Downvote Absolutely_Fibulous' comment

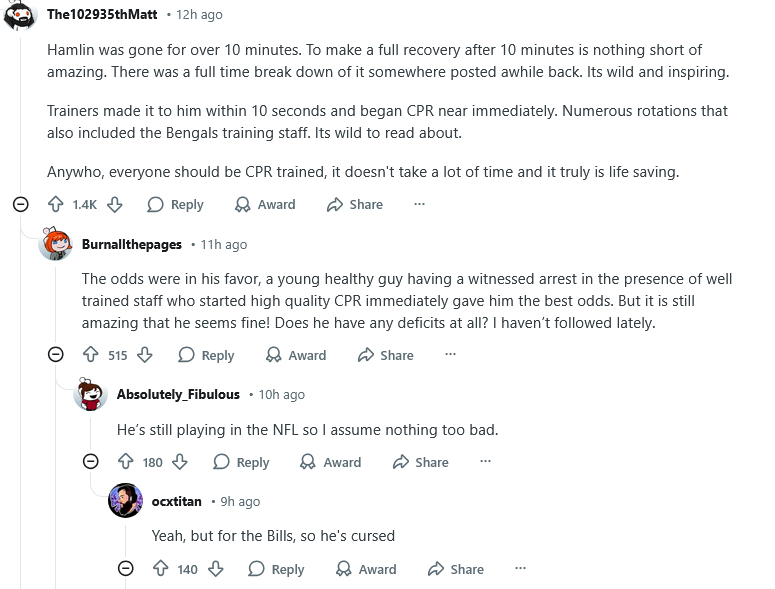tap(180, 462)
